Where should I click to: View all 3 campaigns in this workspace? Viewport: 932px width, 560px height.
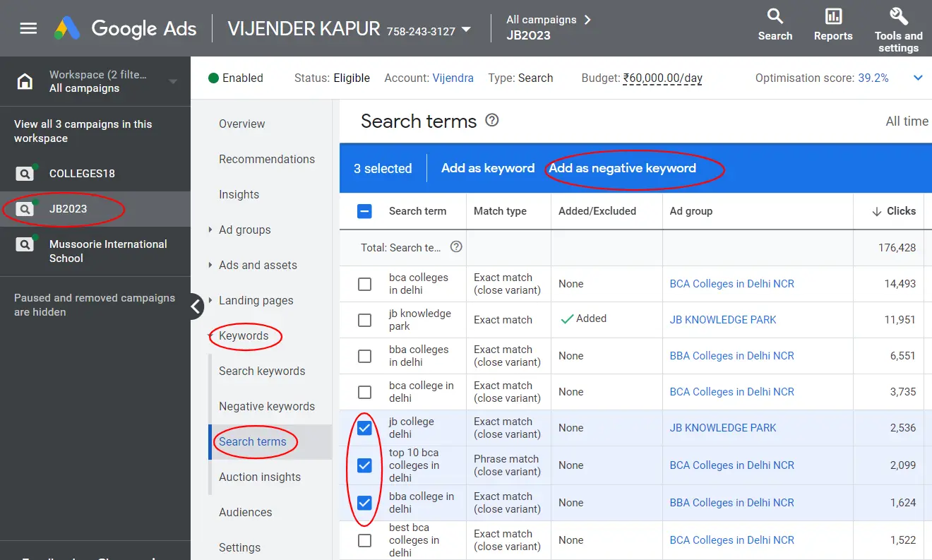83,131
